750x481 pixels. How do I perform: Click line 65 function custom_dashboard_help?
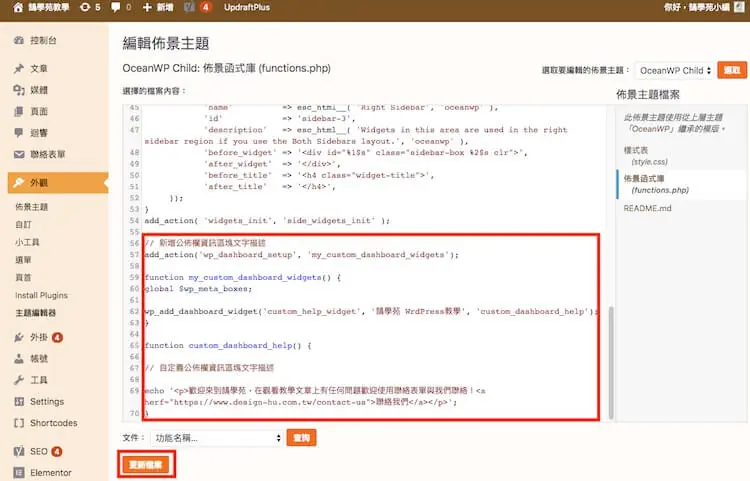tap(228, 345)
